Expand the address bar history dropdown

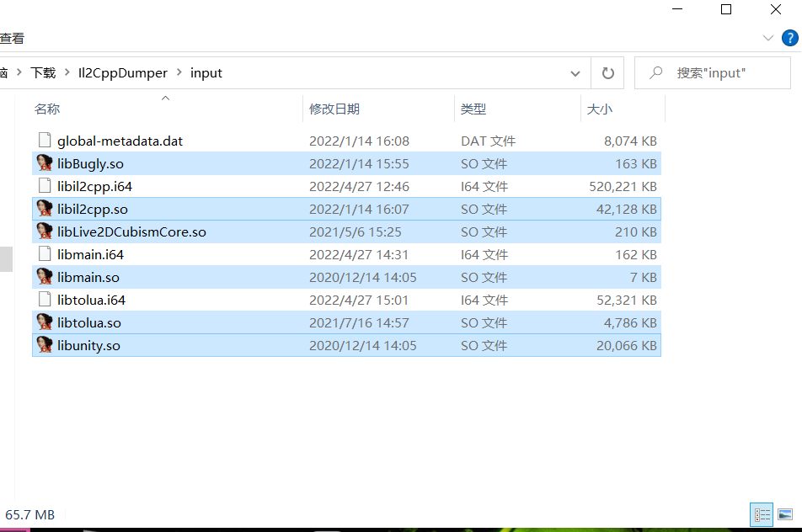[x=575, y=73]
